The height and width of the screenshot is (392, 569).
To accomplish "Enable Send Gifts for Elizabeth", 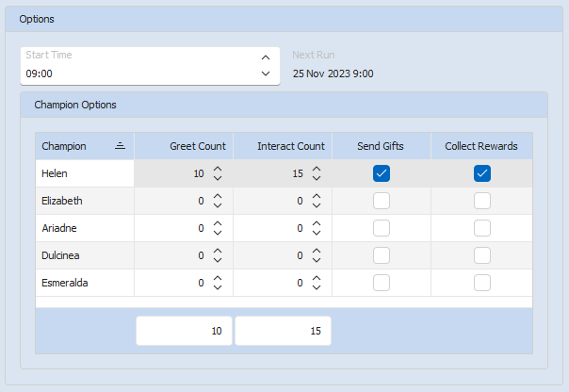I will pyautogui.click(x=382, y=201).
